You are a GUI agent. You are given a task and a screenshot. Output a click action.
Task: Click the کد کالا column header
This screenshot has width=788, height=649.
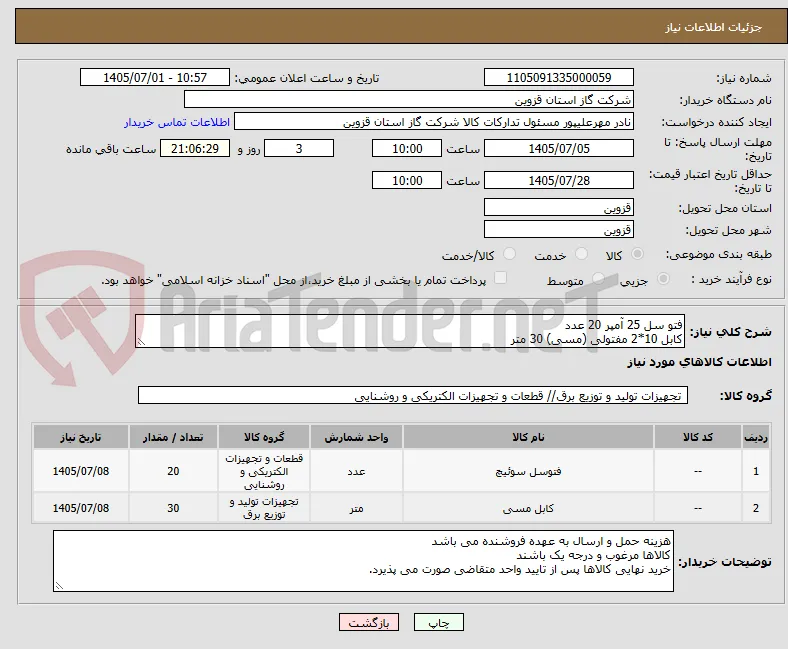698,437
